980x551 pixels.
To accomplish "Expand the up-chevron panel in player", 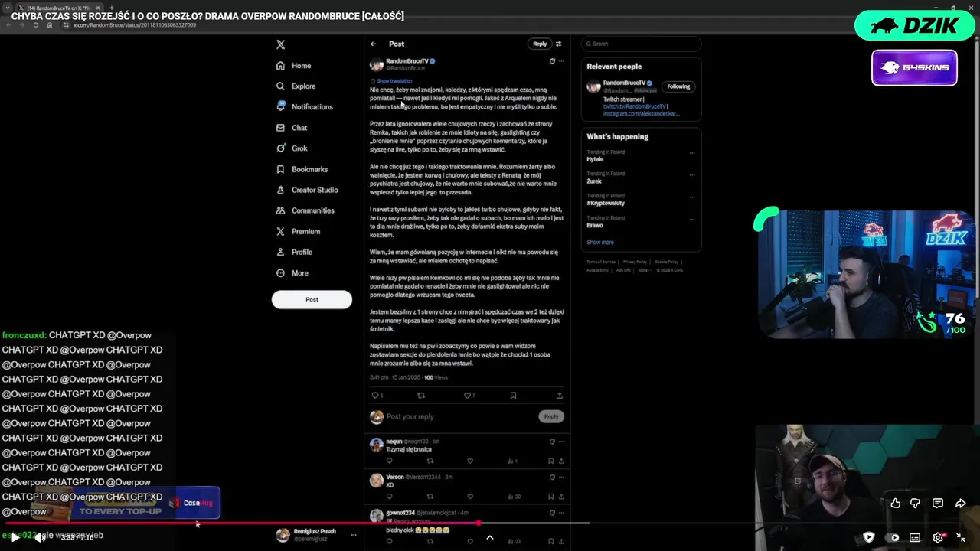I will 490,537.
